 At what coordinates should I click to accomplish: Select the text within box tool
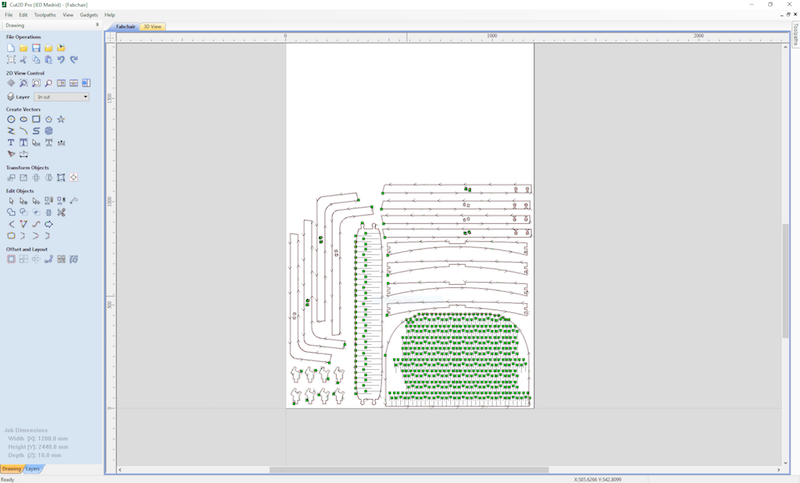[23, 143]
